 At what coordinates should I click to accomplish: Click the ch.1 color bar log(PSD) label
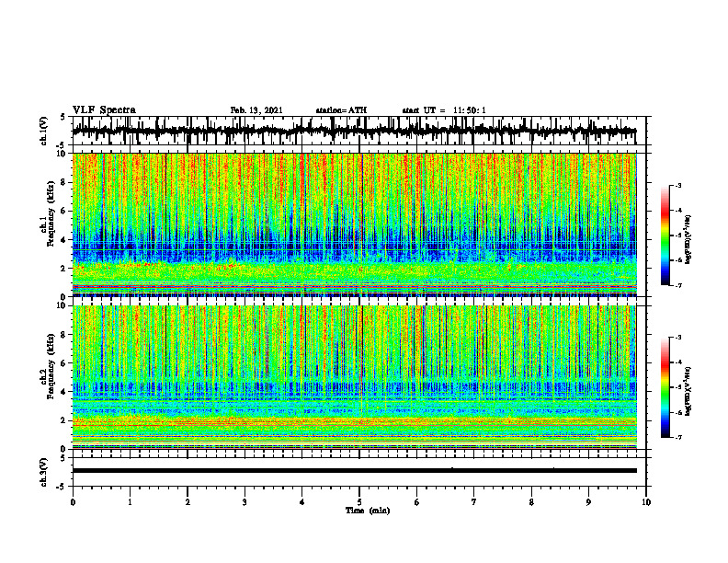[x=688, y=240]
